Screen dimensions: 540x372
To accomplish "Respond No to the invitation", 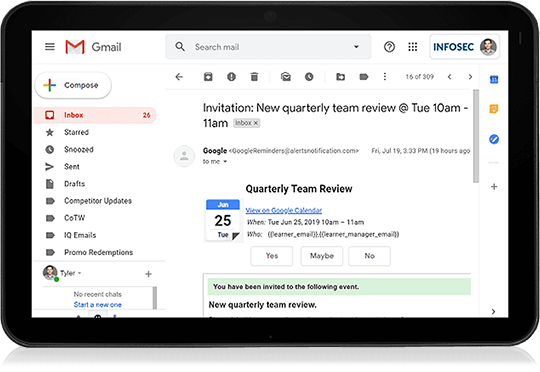I will 370,256.
